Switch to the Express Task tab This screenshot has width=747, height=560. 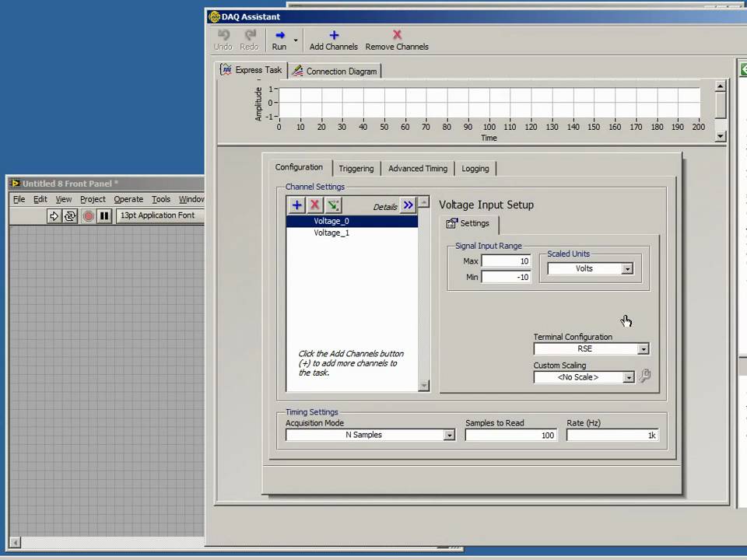(x=251, y=70)
